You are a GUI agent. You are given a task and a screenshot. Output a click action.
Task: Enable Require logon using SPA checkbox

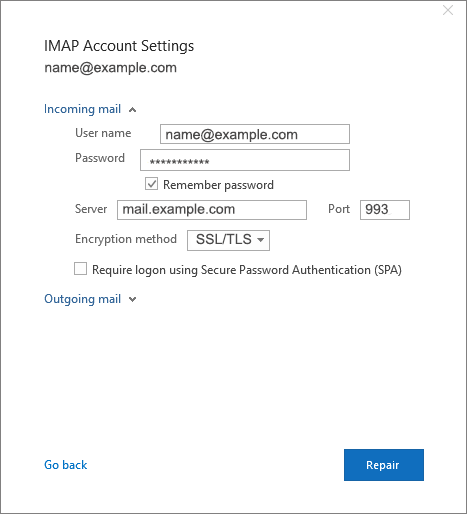coord(80,269)
